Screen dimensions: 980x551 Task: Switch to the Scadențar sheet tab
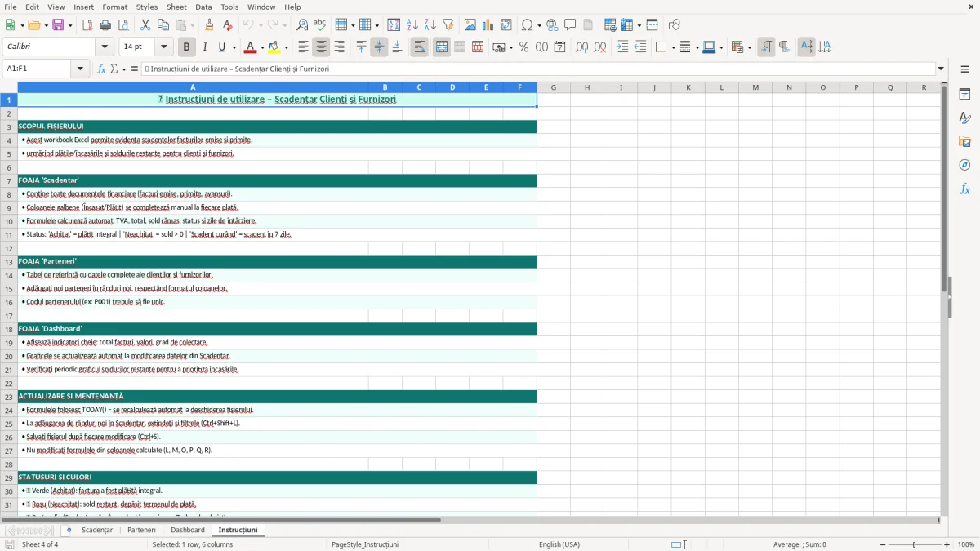click(97, 530)
